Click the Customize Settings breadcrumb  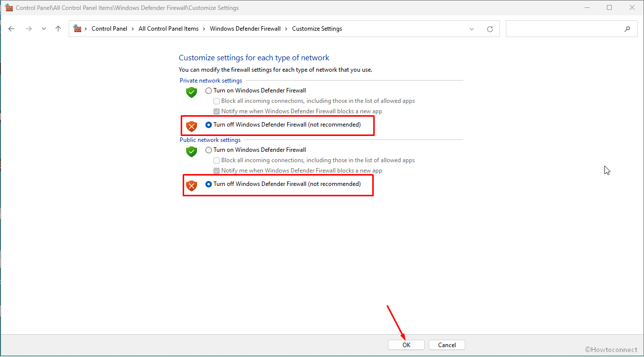317,29
